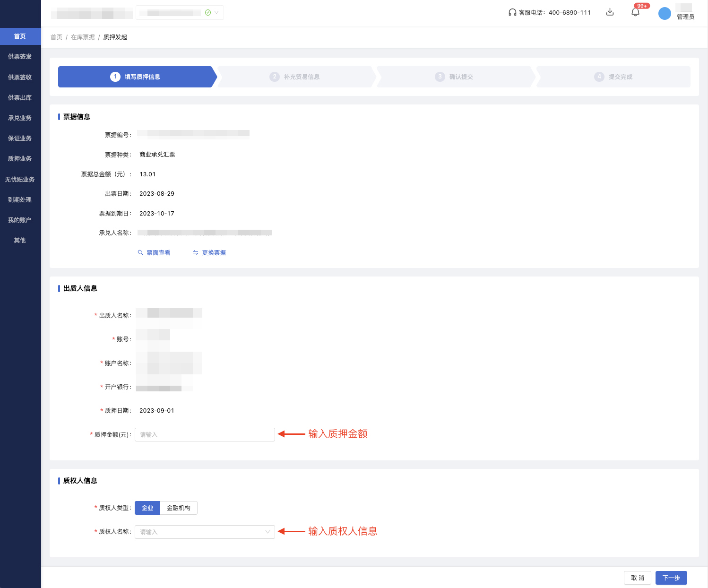Click the download icon in header
708x588 pixels.
(x=610, y=12)
